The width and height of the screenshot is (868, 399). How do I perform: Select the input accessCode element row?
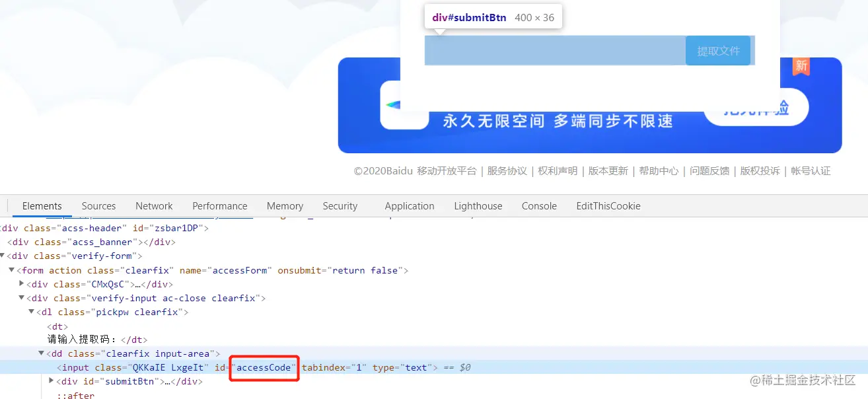coord(434,367)
